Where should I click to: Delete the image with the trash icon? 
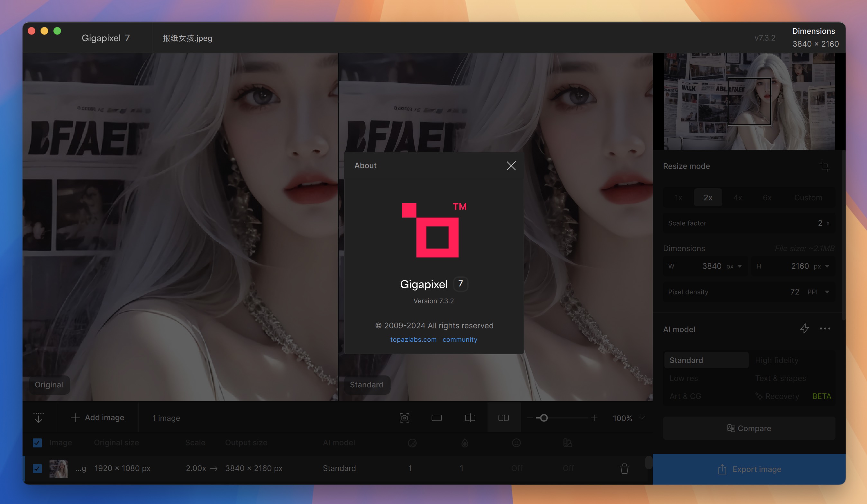coord(624,468)
